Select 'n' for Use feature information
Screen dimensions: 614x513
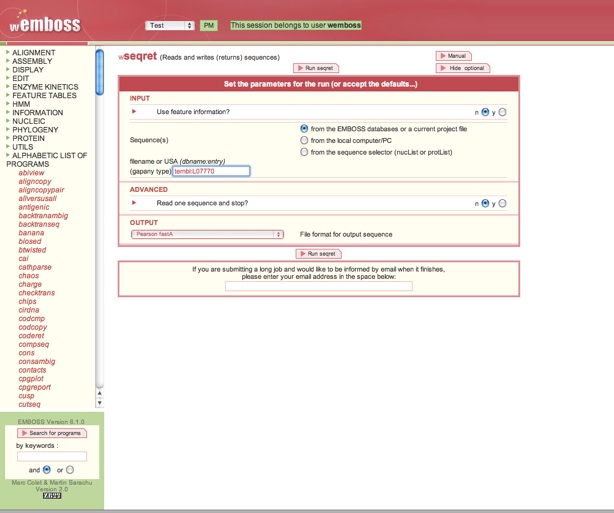point(485,112)
